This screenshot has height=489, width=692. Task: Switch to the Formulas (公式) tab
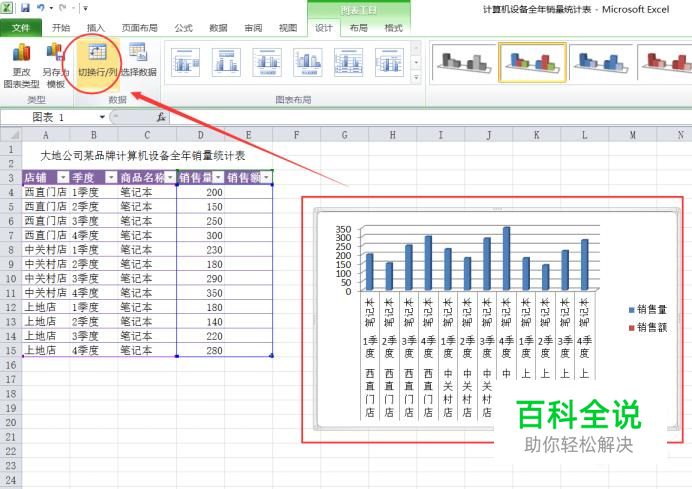pyautogui.click(x=183, y=28)
